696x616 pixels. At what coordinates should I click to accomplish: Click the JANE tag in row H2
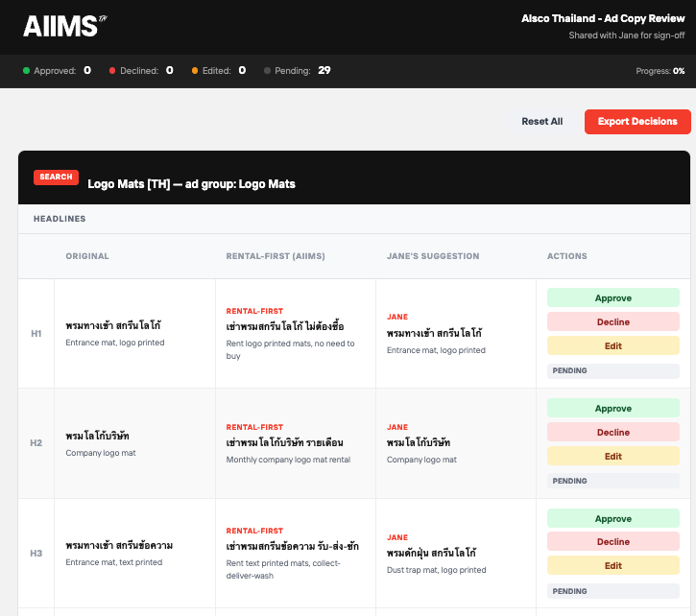click(397, 427)
